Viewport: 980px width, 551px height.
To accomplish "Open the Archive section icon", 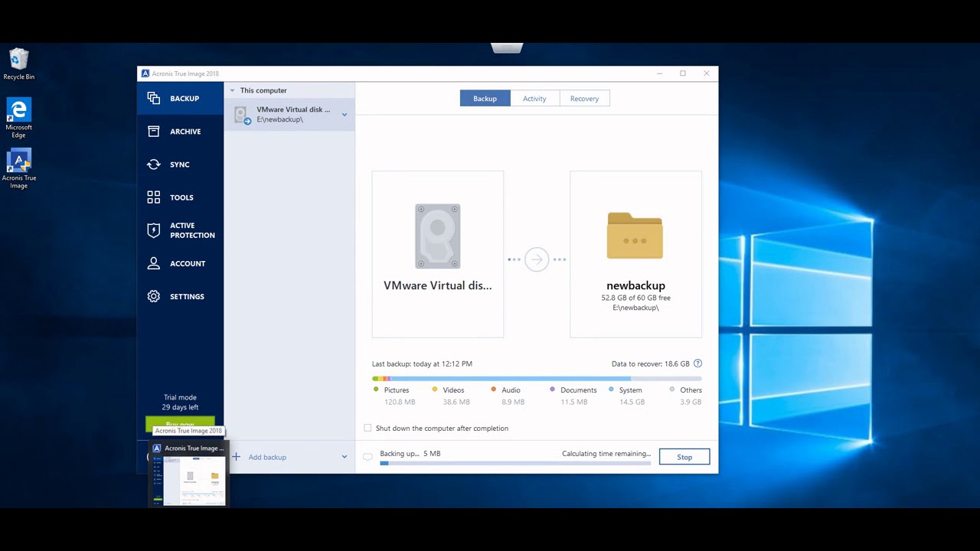I will (154, 132).
